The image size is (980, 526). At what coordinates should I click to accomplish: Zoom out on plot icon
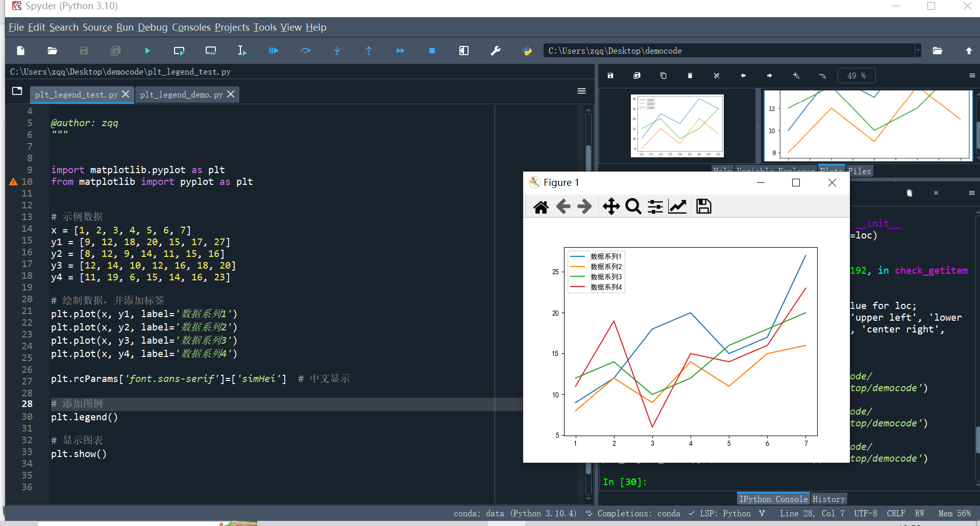[823, 76]
